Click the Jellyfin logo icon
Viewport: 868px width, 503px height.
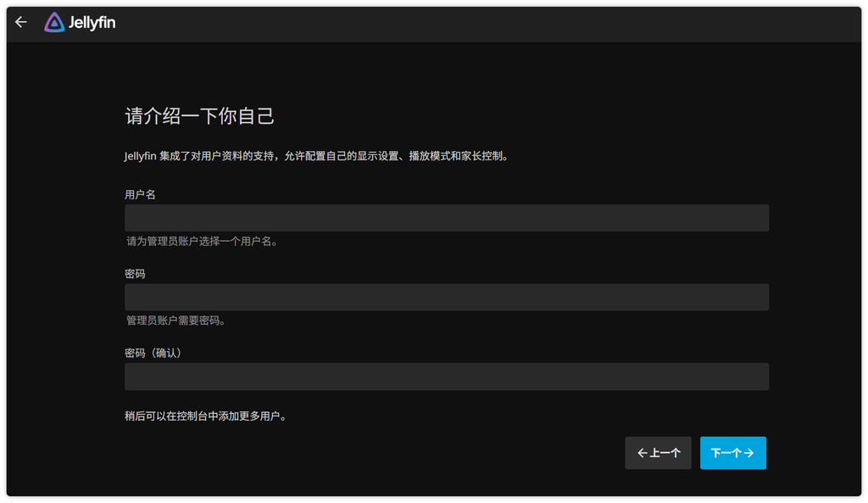coord(54,21)
